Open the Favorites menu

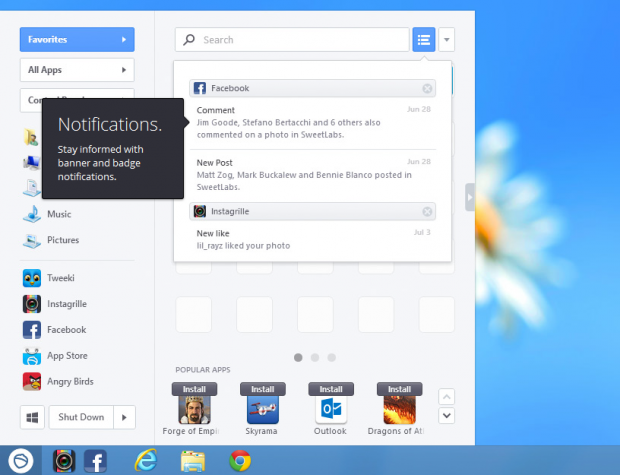pyautogui.click(x=77, y=40)
